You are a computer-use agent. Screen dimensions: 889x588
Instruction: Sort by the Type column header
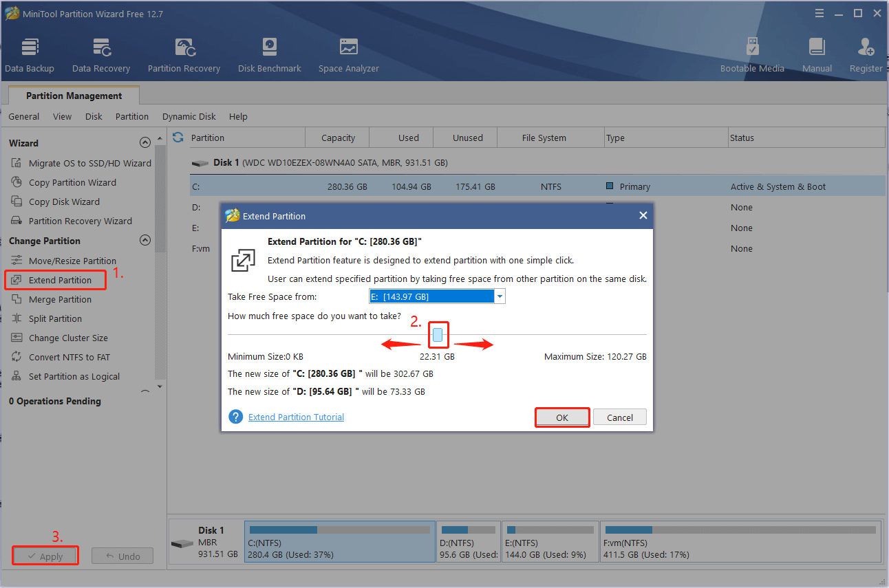point(666,138)
